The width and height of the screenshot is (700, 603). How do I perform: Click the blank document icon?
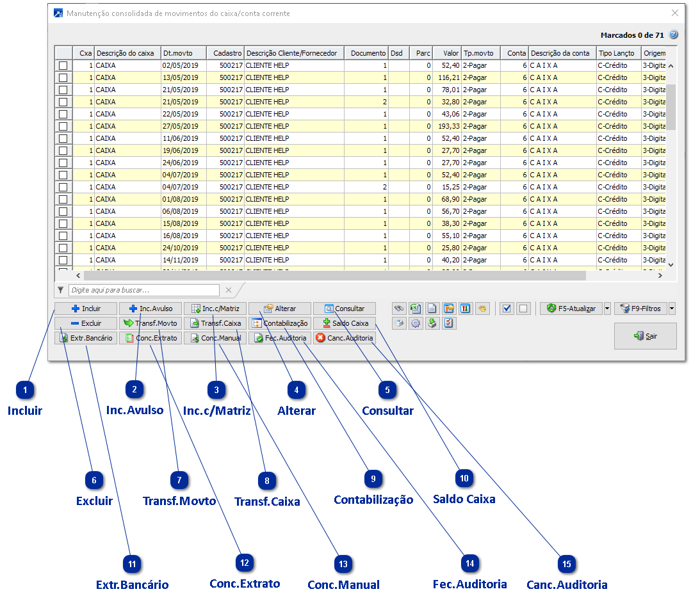click(x=432, y=309)
